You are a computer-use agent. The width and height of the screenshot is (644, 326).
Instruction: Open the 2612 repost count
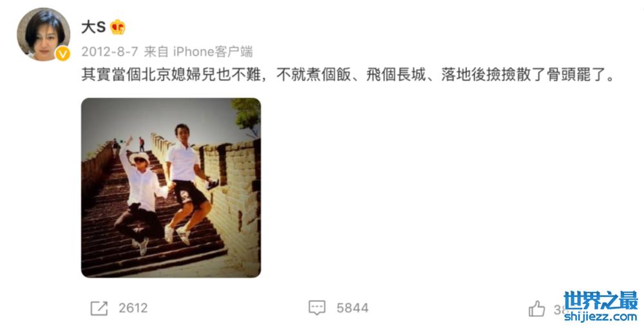(x=133, y=309)
